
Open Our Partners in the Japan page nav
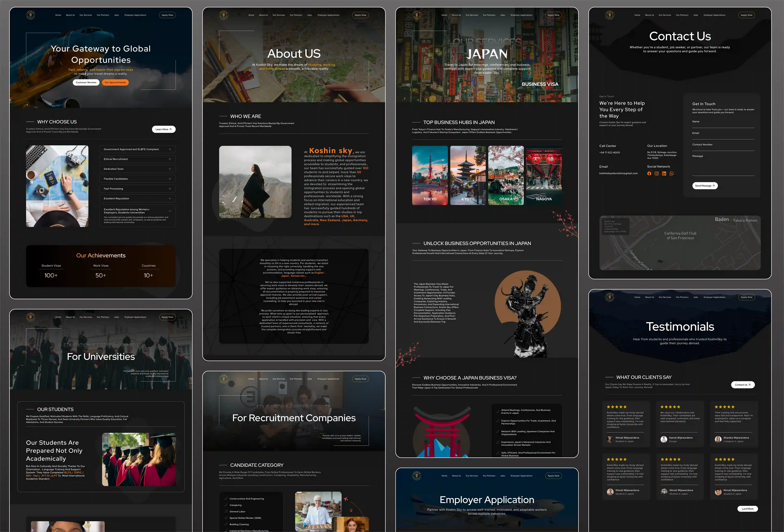[489, 15]
